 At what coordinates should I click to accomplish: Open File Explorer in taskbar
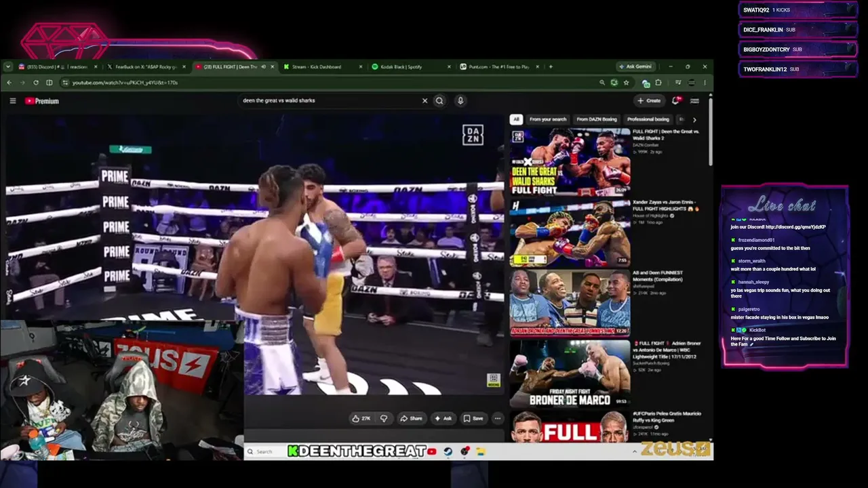pyautogui.click(x=480, y=451)
